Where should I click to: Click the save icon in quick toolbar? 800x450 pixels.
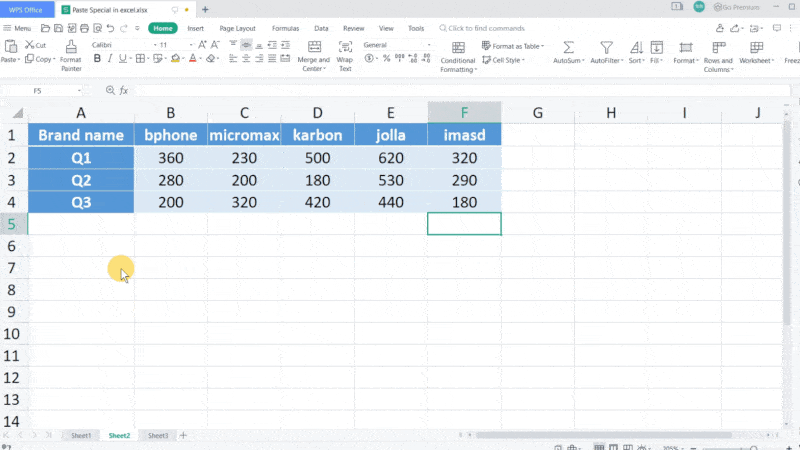pyautogui.click(x=58, y=28)
